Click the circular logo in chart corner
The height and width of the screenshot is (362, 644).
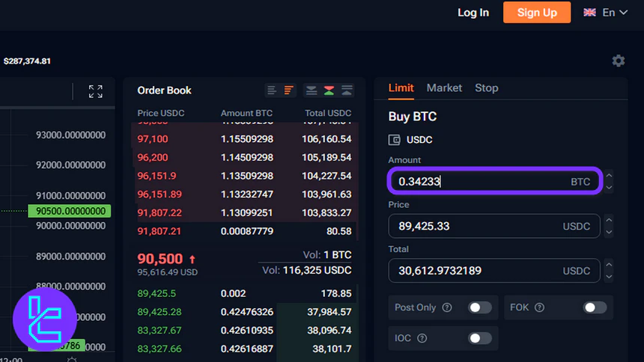pos(45,319)
